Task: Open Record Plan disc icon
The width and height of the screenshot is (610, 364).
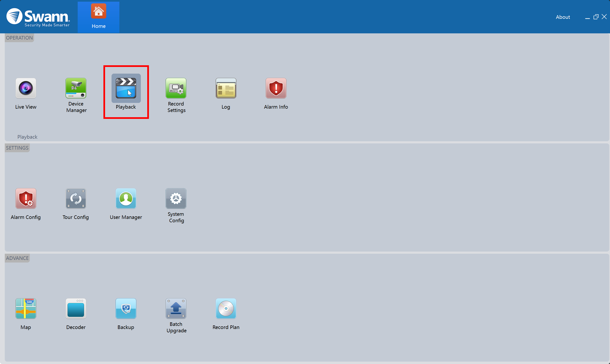Action: point(226,308)
